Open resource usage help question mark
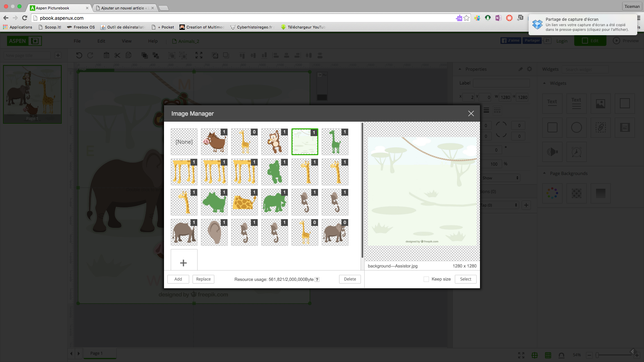The image size is (644, 362). click(317, 280)
